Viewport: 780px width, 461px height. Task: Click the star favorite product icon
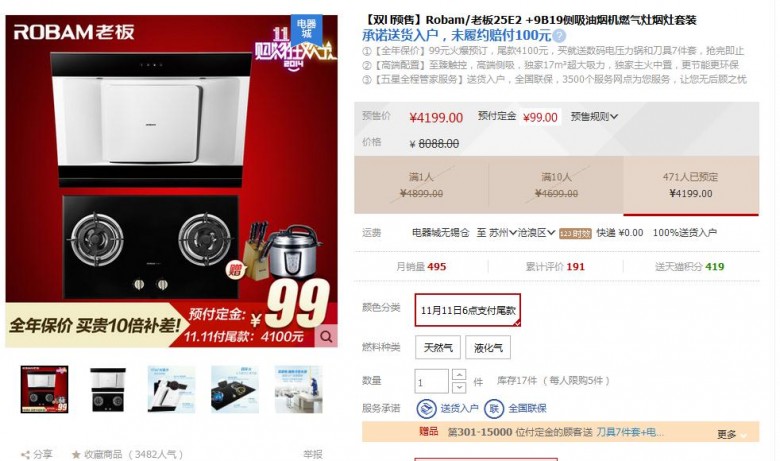pyautogui.click(x=76, y=454)
